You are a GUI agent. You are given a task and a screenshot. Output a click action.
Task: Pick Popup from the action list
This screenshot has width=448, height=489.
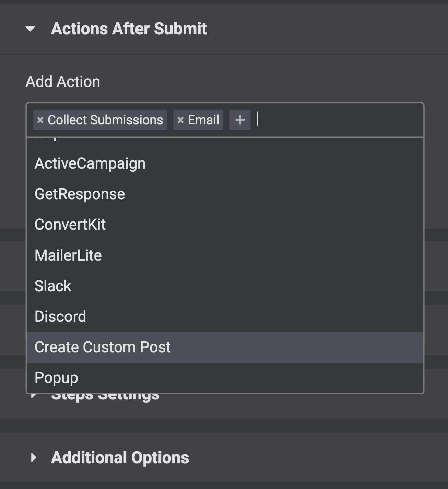56,378
